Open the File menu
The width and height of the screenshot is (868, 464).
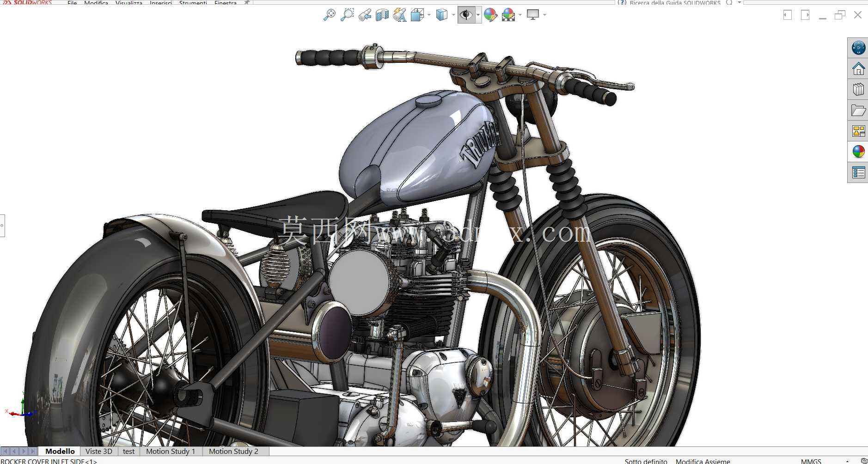(72, 3)
